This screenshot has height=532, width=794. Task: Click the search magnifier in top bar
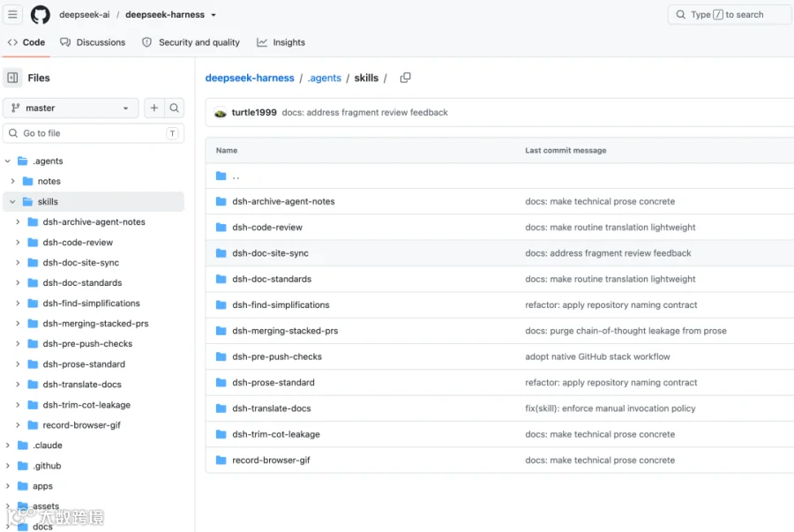680,15
